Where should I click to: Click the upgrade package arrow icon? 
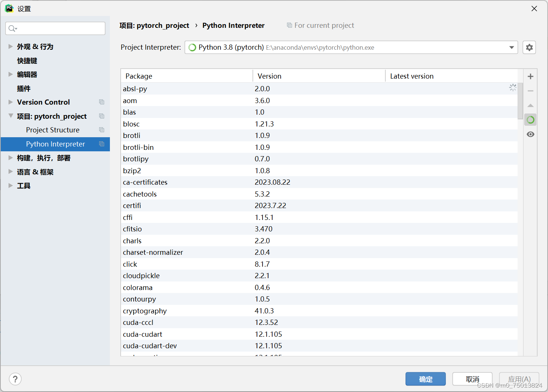[x=530, y=105]
